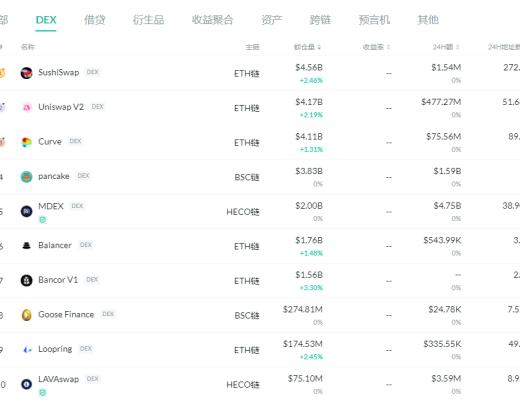Select the $24.78K 24H volume value
Viewport: 520px width, 400px height.
tap(445, 310)
